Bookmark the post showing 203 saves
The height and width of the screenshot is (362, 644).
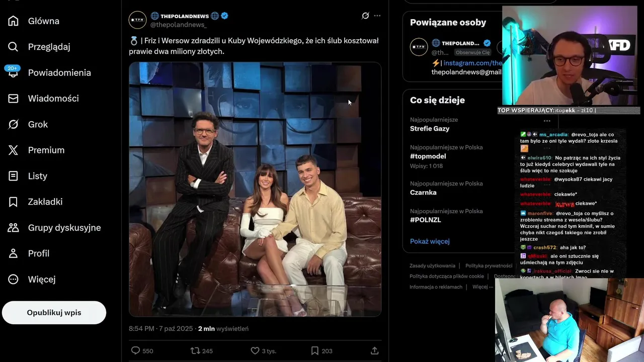(x=314, y=350)
